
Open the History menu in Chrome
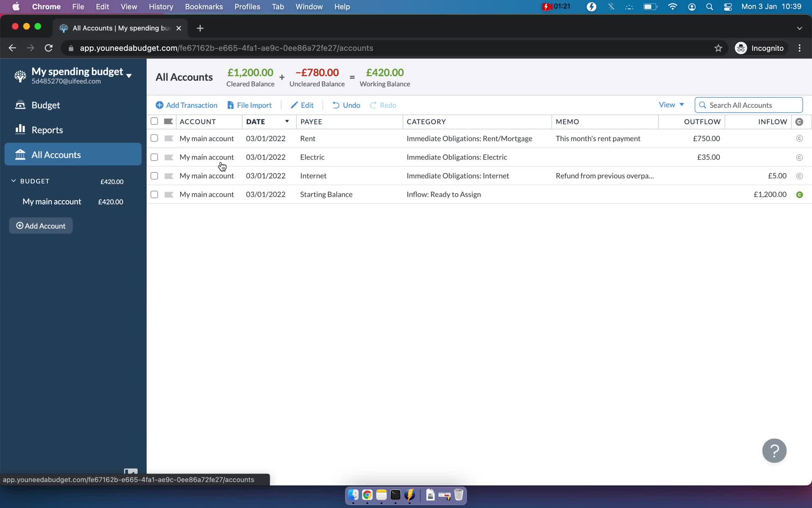[160, 6]
